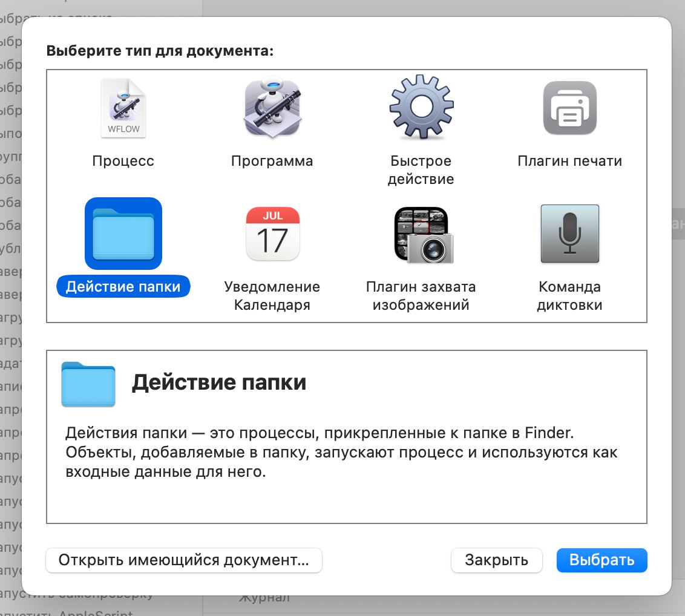Click the Выберите тип для документа heading
Screen dimensions: 685x616
pos(160,51)
